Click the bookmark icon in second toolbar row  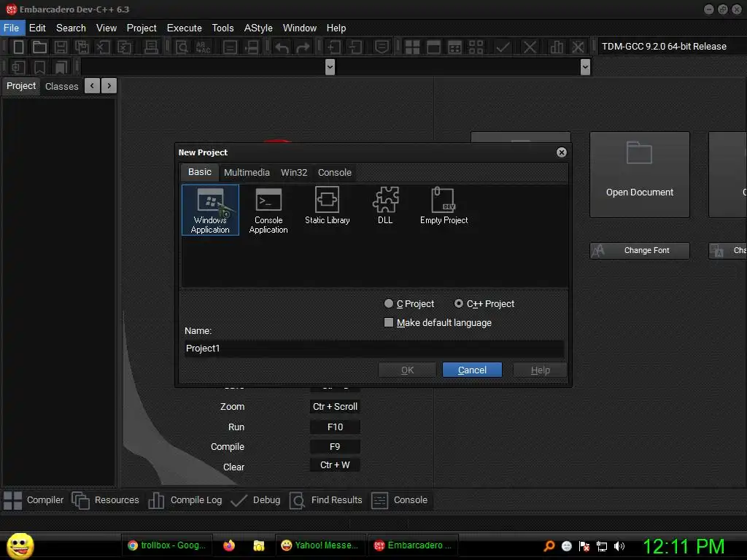(x=39, y=67)
